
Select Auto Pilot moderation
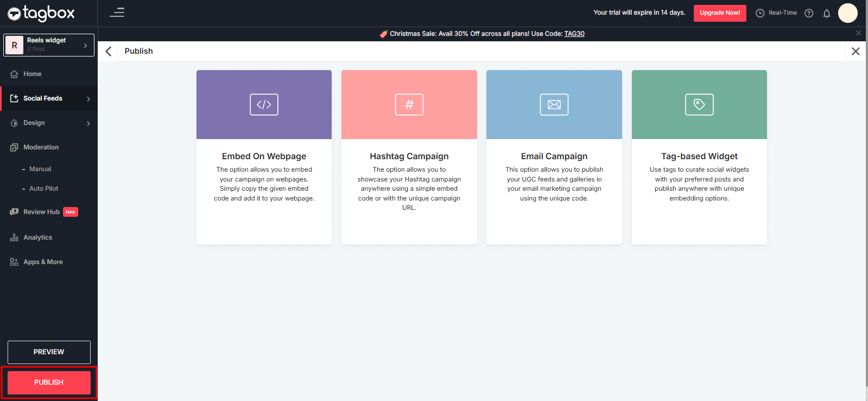tap(43, 189)
